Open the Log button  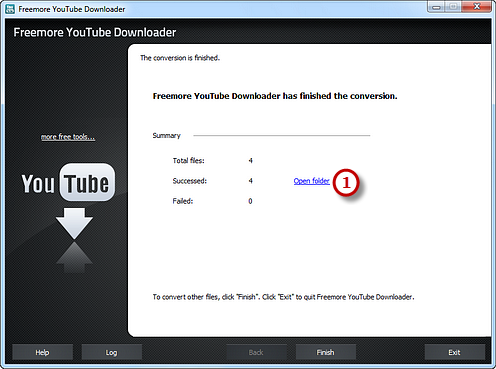(x=111, y=352)
